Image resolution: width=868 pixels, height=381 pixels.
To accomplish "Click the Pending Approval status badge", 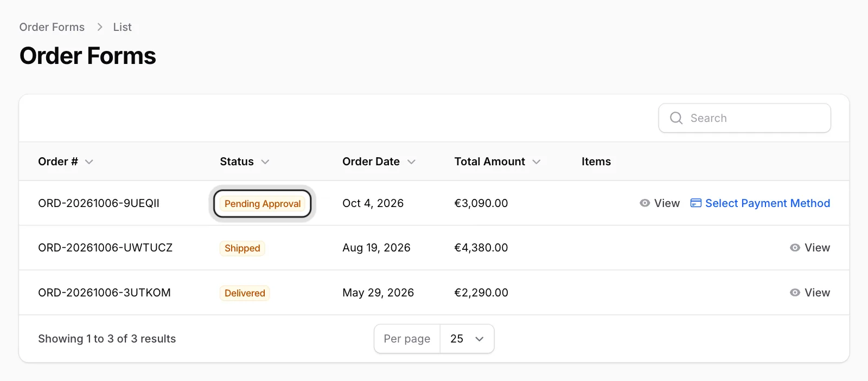I will click(x=263, y=204).
